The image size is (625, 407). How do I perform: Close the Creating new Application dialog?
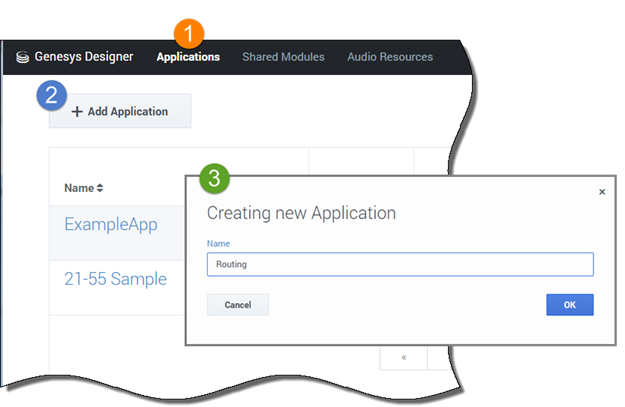[x=601, y=192]
